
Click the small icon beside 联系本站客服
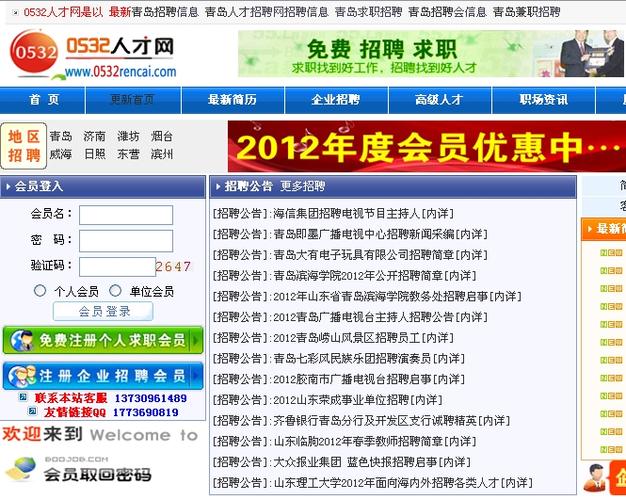[x=24, y=398]
